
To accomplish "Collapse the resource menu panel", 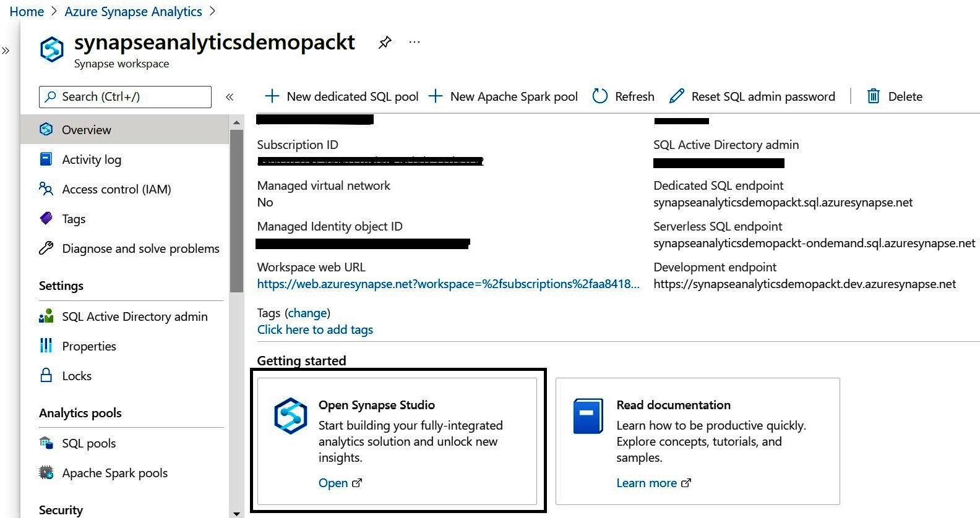I will [230, 97].
